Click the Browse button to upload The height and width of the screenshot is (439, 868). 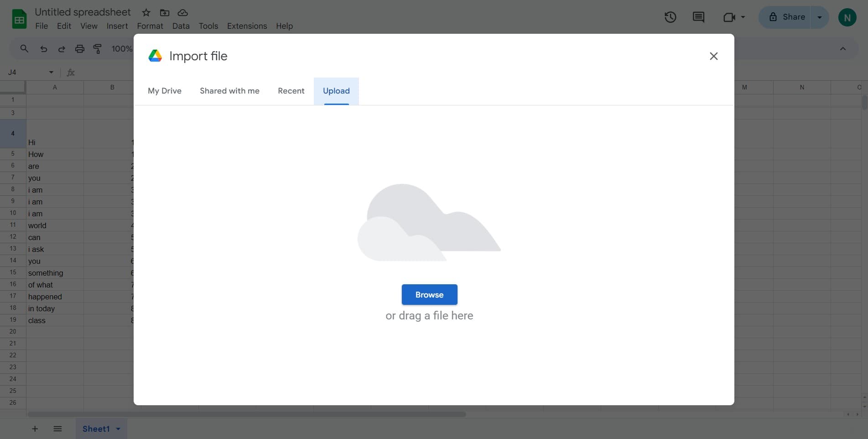(x=429, y=295)
